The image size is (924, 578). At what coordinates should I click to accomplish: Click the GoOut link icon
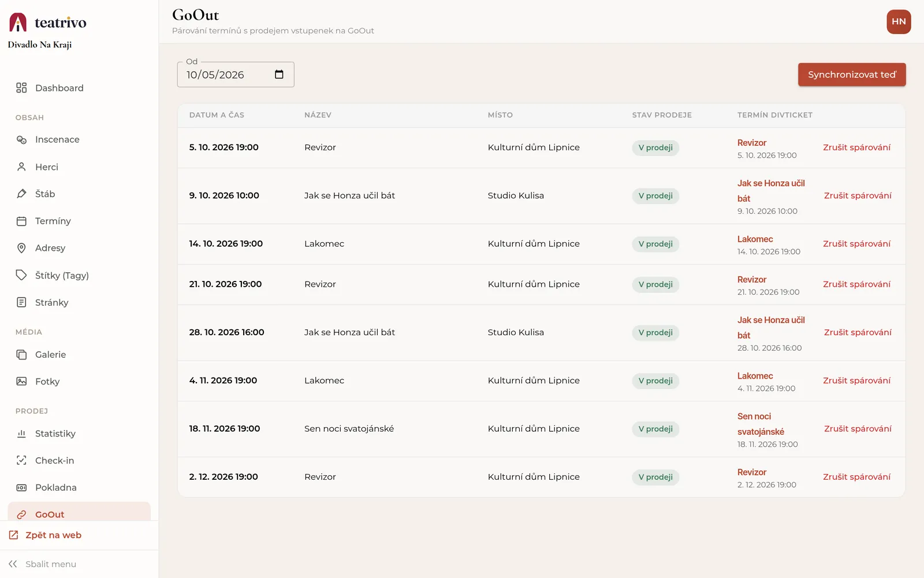21,514
